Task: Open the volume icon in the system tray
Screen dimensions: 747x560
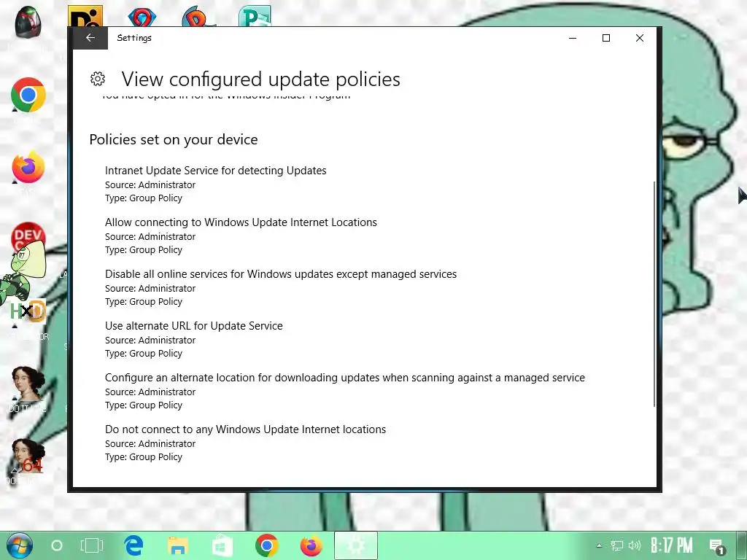Action: coord(634,545)
